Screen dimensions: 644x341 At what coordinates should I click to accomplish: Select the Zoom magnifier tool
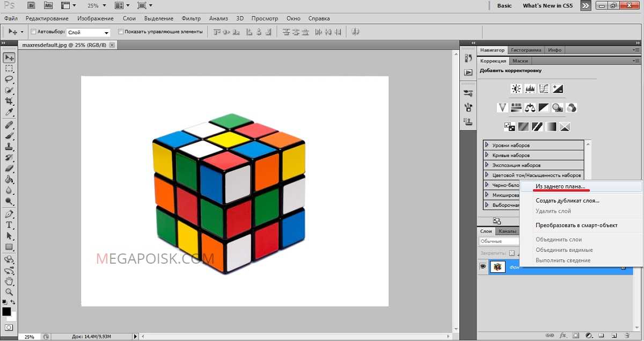[9, 292]
